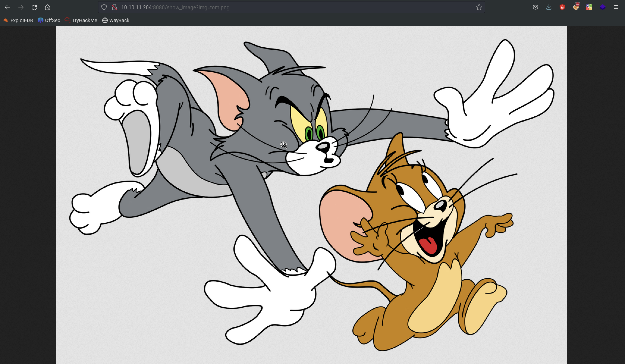Open the purple diamond extension icon

(x=603, y=7)
